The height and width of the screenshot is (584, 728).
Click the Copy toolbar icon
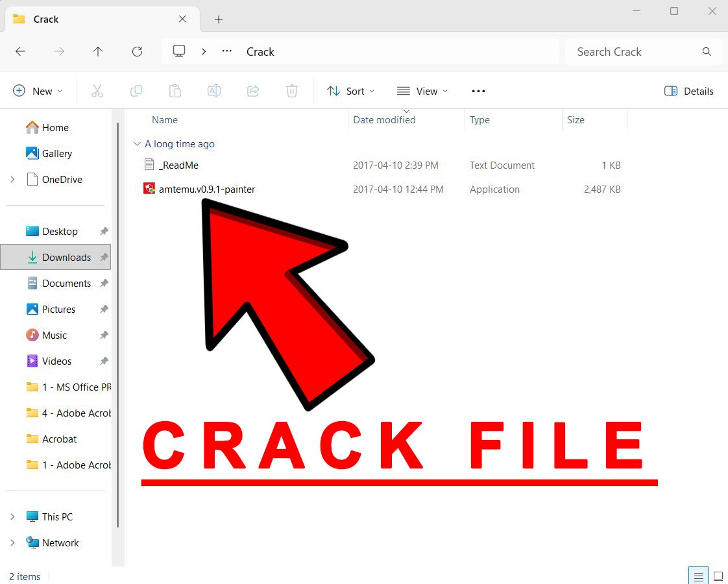pyautogui.click(x=136, y=91)
